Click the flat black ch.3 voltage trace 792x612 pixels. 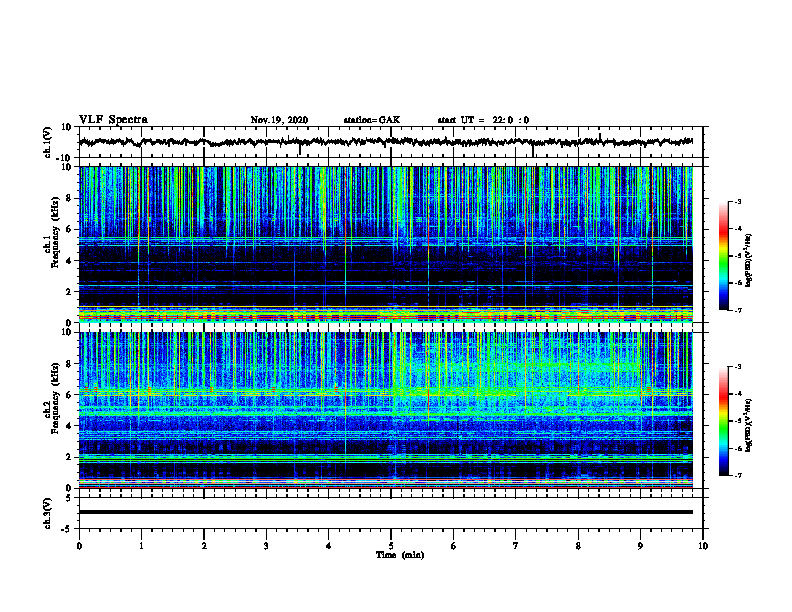[386, 512]
